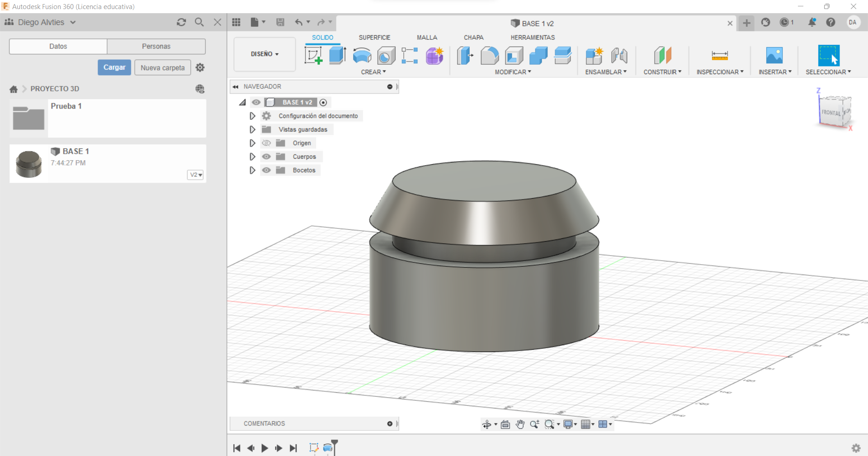The height and width of the screenshot is (456, 868).
Task: Click the Redo arrow
Action: (x=321, y=22)
